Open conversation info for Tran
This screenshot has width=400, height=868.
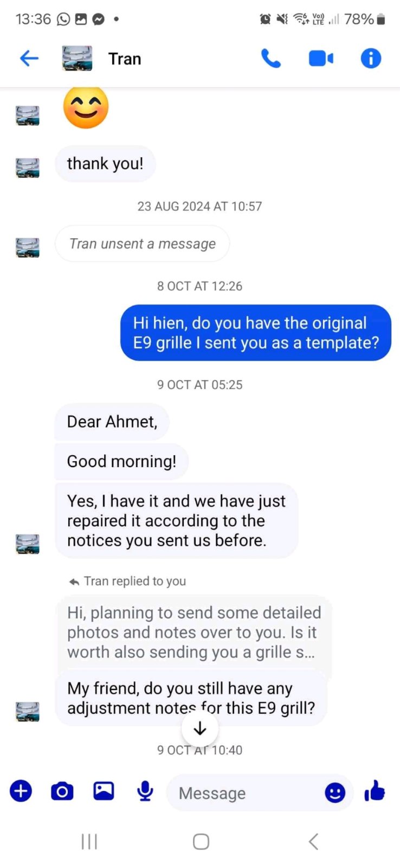tap(371, 58)
